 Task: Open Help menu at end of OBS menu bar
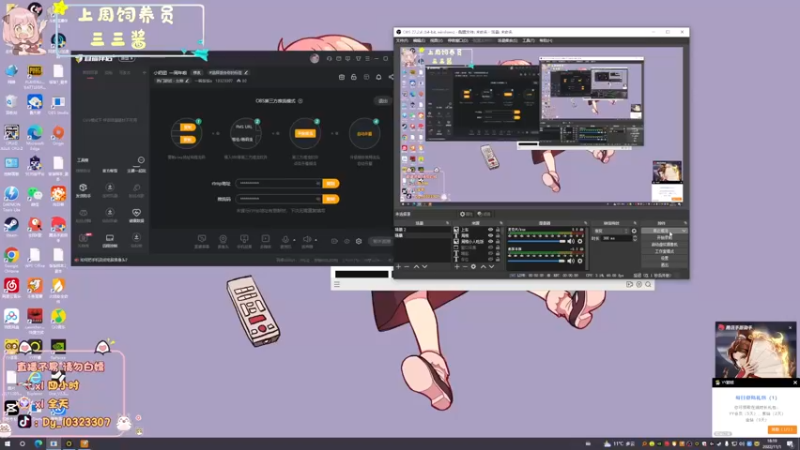[546, 40]
